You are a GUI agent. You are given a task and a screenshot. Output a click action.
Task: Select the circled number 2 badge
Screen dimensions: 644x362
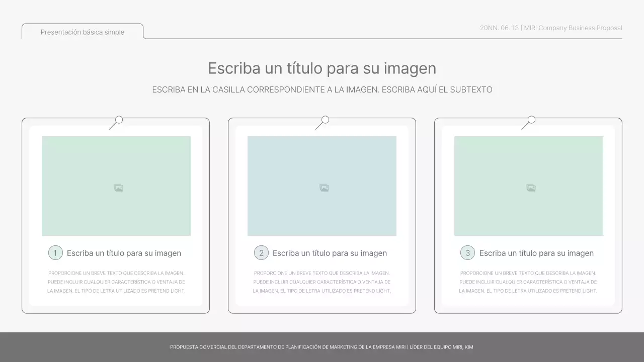click(x=261, y=253)
